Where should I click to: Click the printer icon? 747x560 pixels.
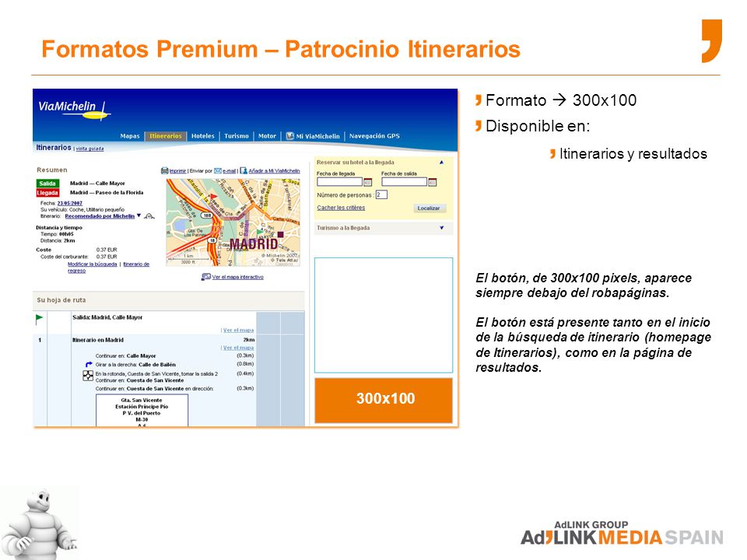[164, 170]
